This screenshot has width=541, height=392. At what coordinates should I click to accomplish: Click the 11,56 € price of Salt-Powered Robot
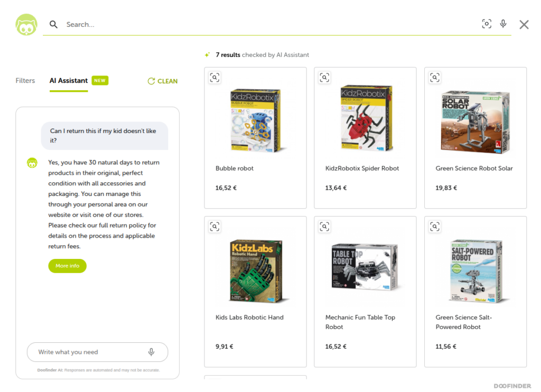(x=446, y=347)
